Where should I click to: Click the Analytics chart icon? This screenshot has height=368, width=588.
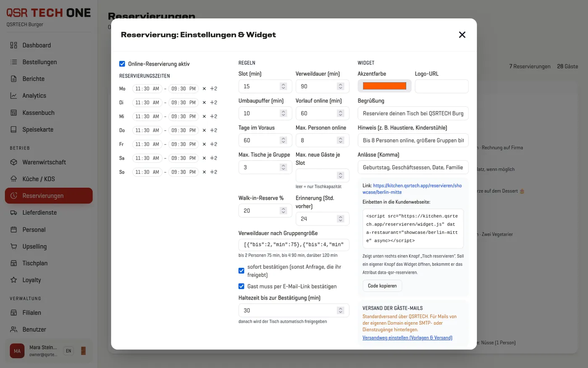[14, 96]
